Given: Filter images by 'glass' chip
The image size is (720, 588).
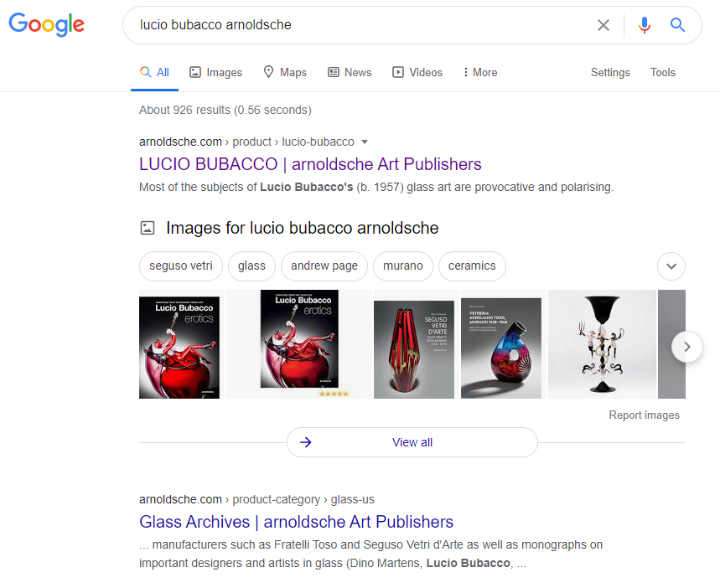Looking at the screenshot, I should coord(251,266).
